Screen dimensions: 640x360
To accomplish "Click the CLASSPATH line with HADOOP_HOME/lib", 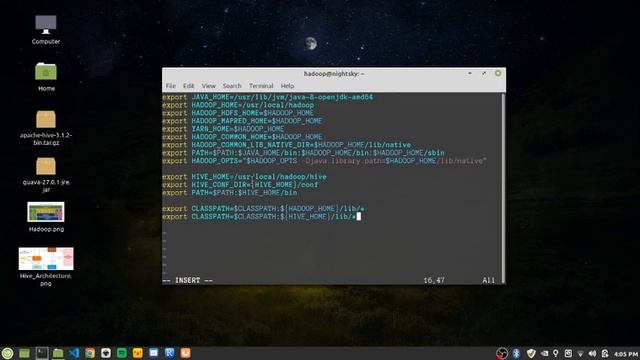I will click(x=263, y=209).
